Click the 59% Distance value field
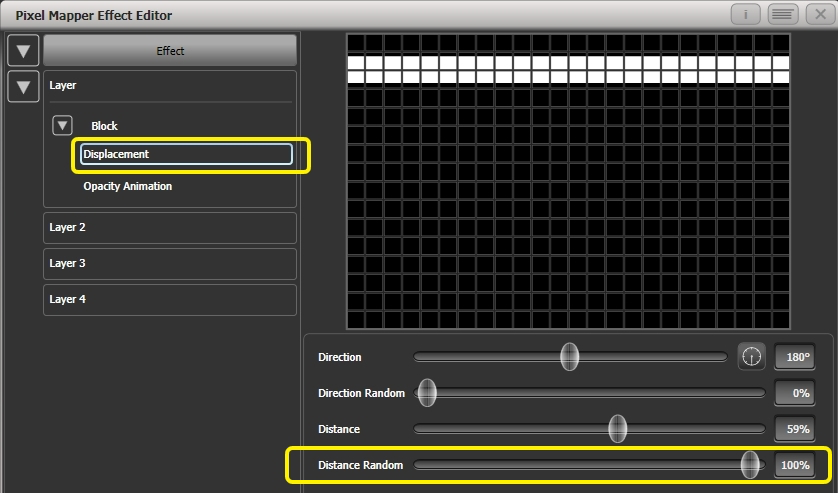838x493 pixels. pyautogui.click(x=795, y=429)
